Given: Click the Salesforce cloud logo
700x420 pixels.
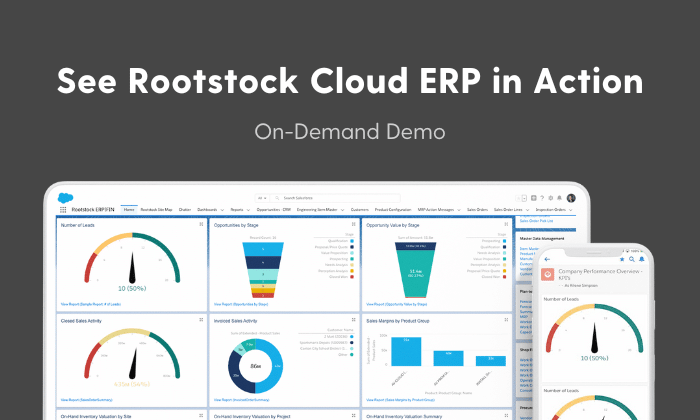Looking at the screenshot, I should click(65, 198).
